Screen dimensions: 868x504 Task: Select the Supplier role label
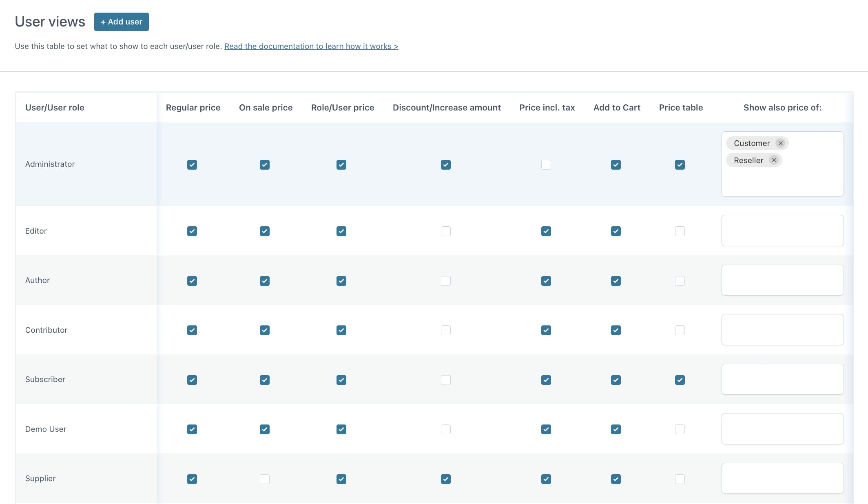[40, 478]
